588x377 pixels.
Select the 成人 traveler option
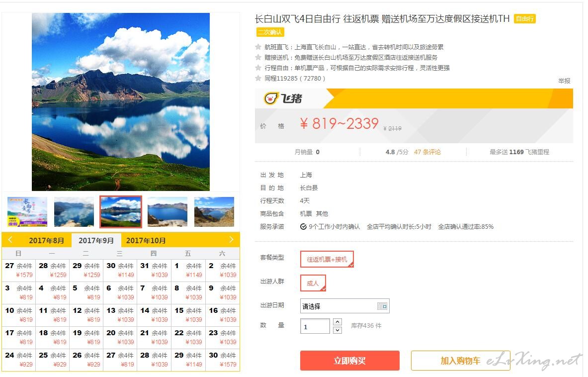(313, 283)
